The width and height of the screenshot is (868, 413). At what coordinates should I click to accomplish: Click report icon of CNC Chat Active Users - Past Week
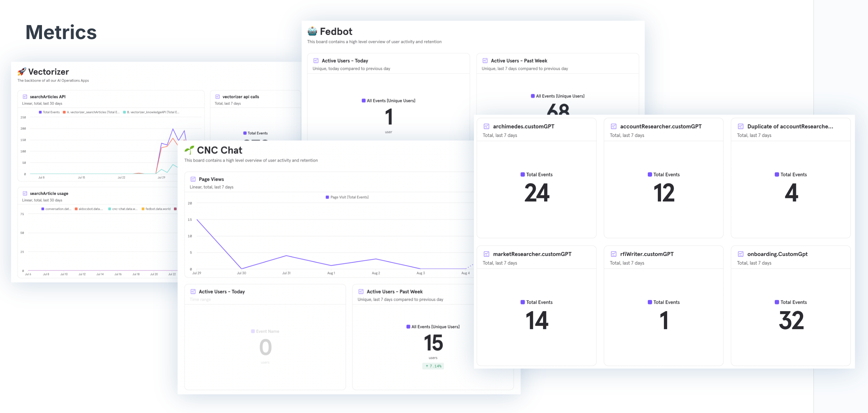point(361,292)
